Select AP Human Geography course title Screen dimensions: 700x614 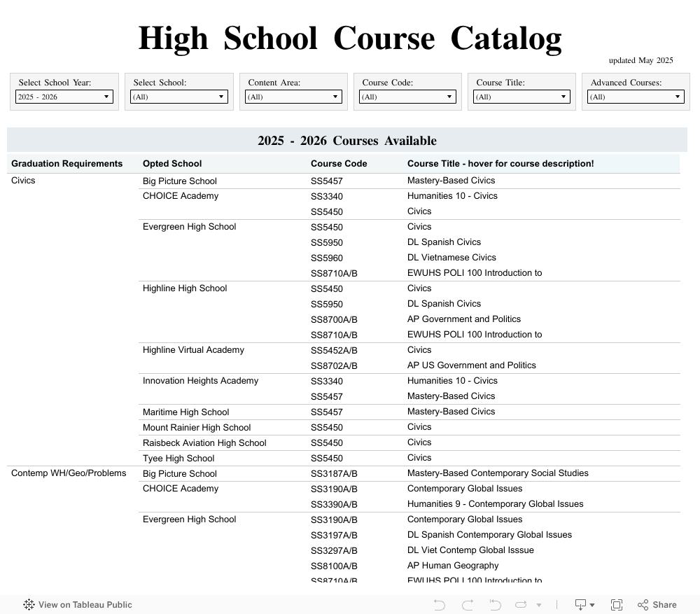[453, 566]
